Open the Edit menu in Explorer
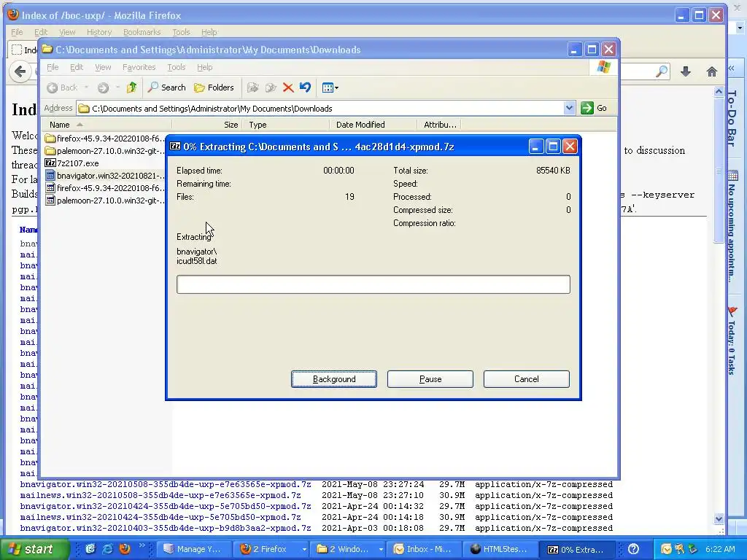This screenshot has height=560, width=747. 76,67
